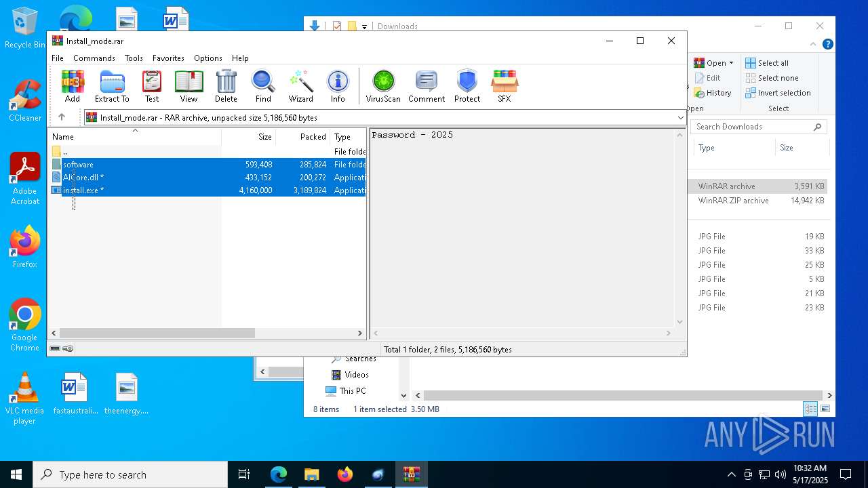The width and height of the screenshot is (868, 488).
Task: Open the Commands menu
Action: click(x=94, y=58)
